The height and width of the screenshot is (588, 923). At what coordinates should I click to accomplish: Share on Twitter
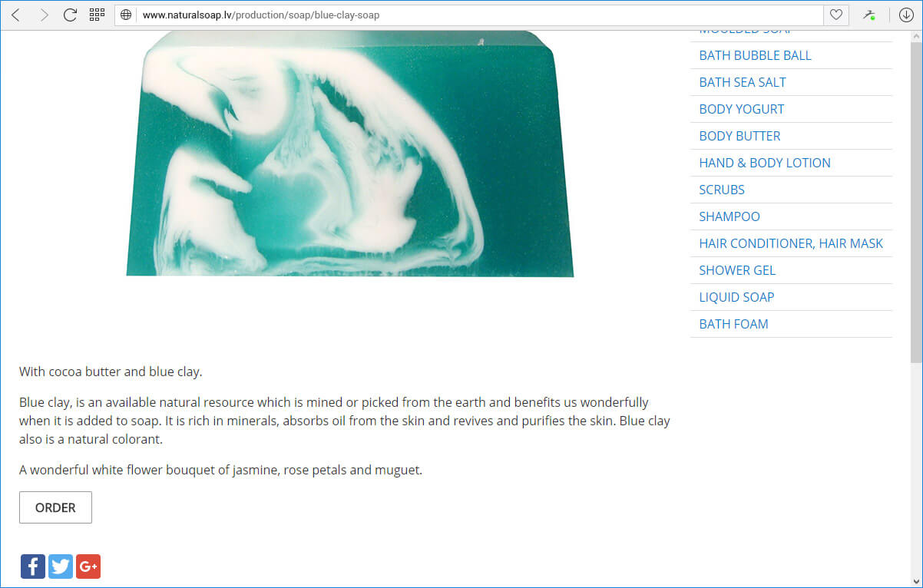[61, 567]
